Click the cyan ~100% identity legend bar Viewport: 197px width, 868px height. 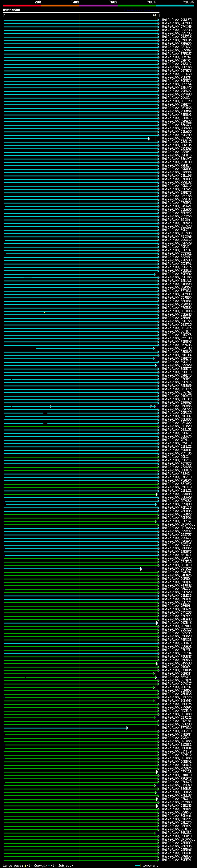coord(175,6)
